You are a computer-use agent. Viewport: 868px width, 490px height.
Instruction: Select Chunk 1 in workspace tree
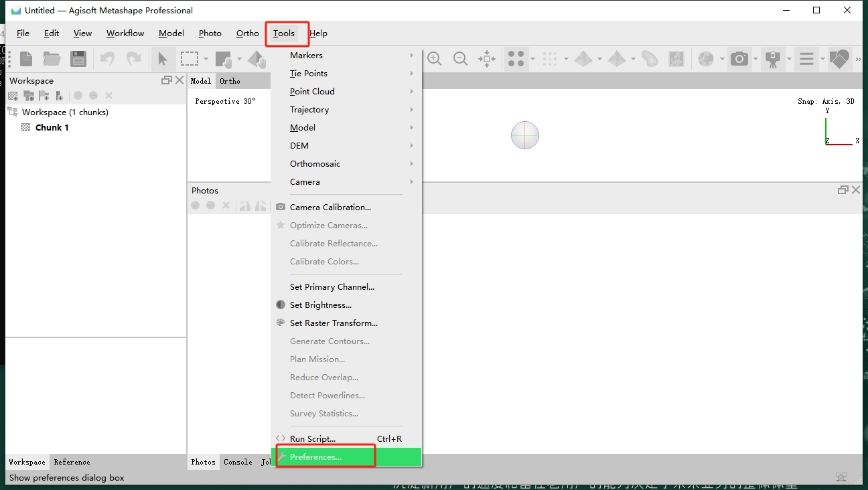coord(52,127)
